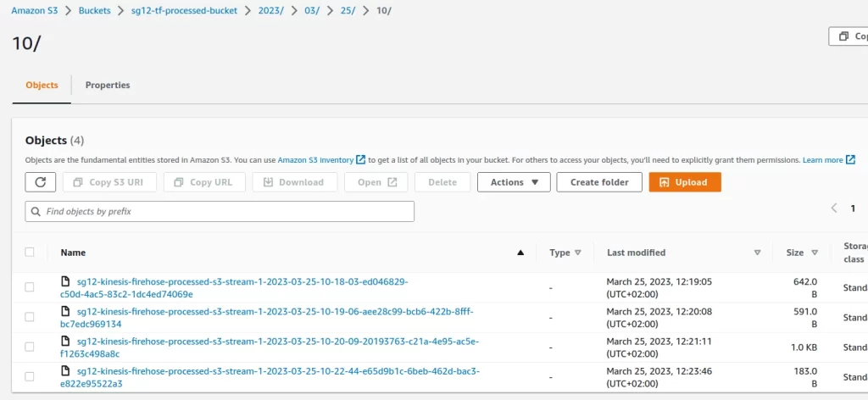Click the Download button

point(294,182)
